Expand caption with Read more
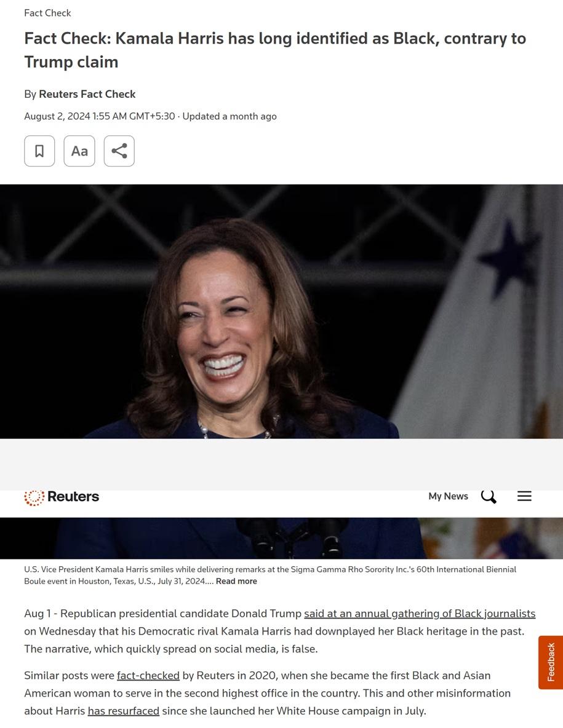Viewport: 563px width, 728px height. pyautogui.click(x=236, y=581)
